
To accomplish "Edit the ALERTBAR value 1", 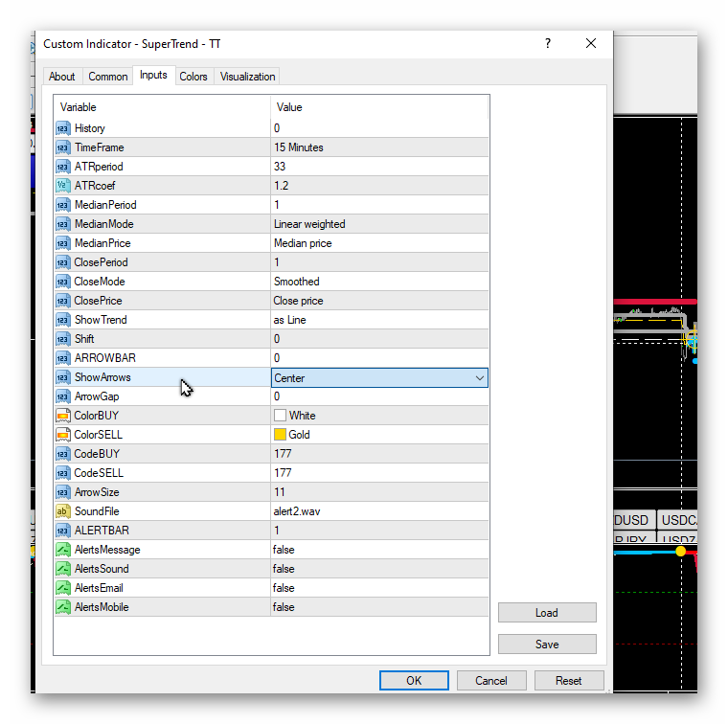I will click(379, 531).
